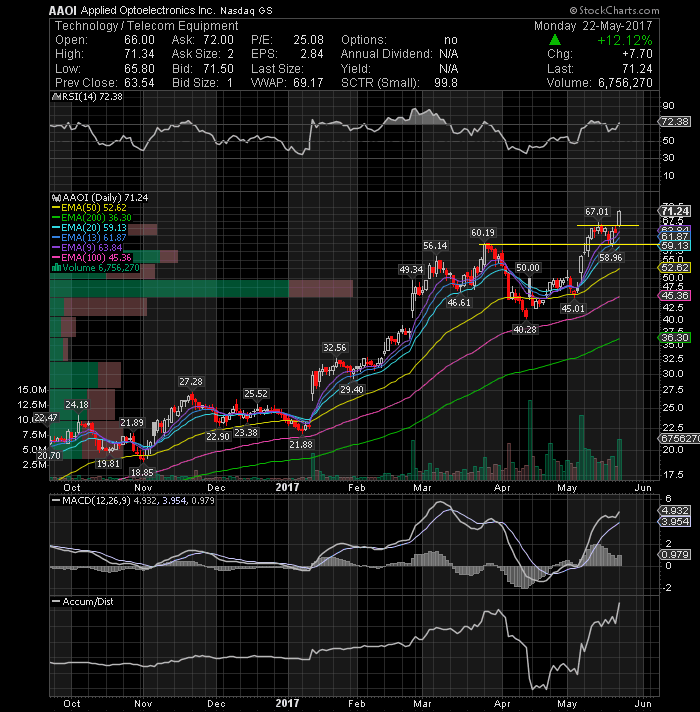Click the 71.24 last price tag on right axis
The height and width of the screenshot is (712, 700).
point(675,211)
